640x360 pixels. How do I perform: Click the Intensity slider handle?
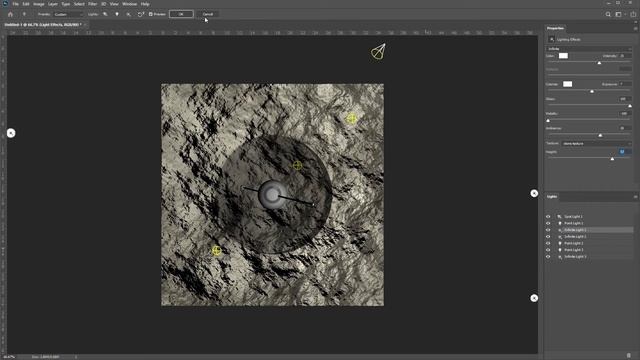click(599, 63)
